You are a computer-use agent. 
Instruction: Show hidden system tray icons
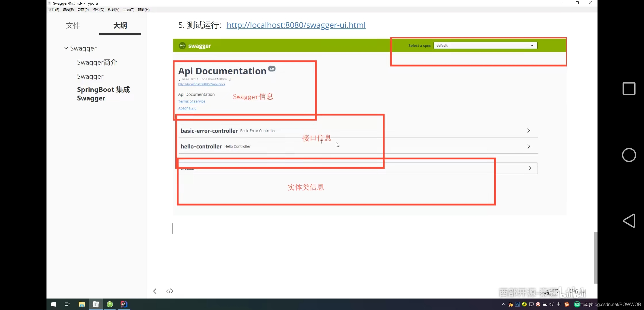pos(504,304)
